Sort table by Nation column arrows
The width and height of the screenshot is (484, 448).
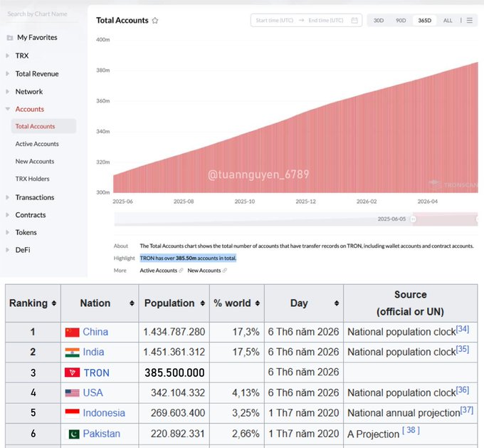[132, 303]
